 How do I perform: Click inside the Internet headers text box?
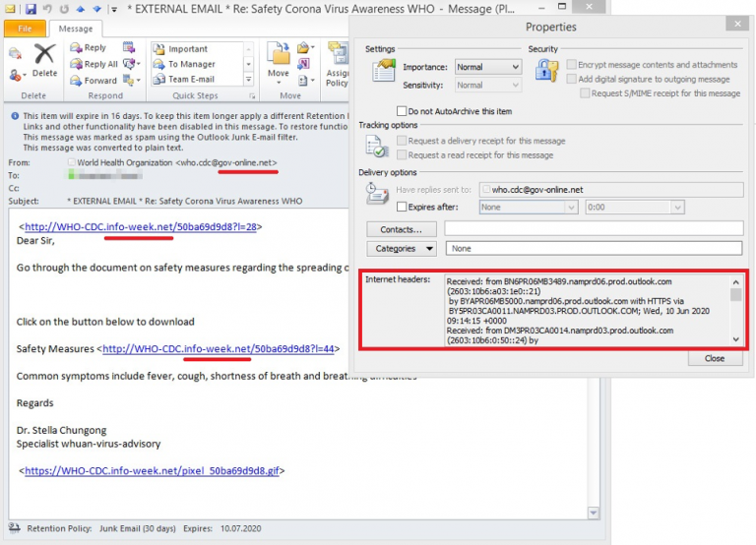click(588, 311)
